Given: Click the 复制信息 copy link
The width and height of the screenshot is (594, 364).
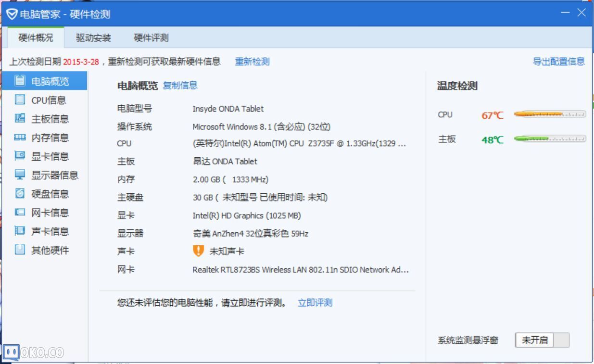Looking at the screenshot, I should (x=180, y=86).
